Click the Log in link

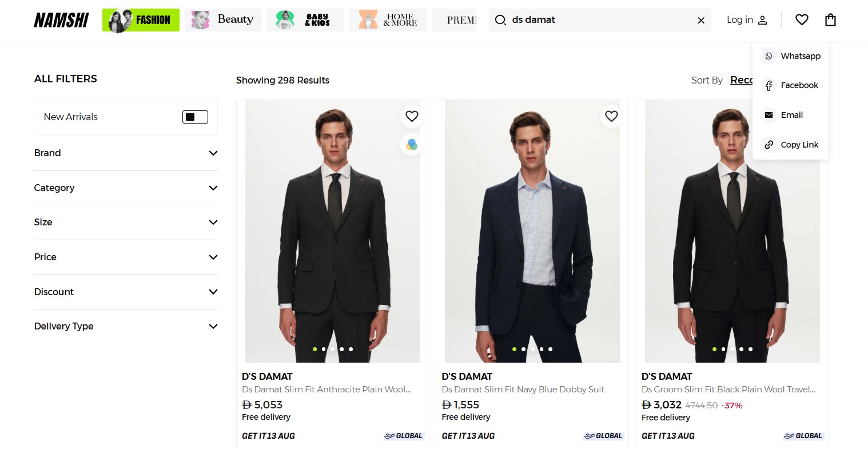pos(746,20)
